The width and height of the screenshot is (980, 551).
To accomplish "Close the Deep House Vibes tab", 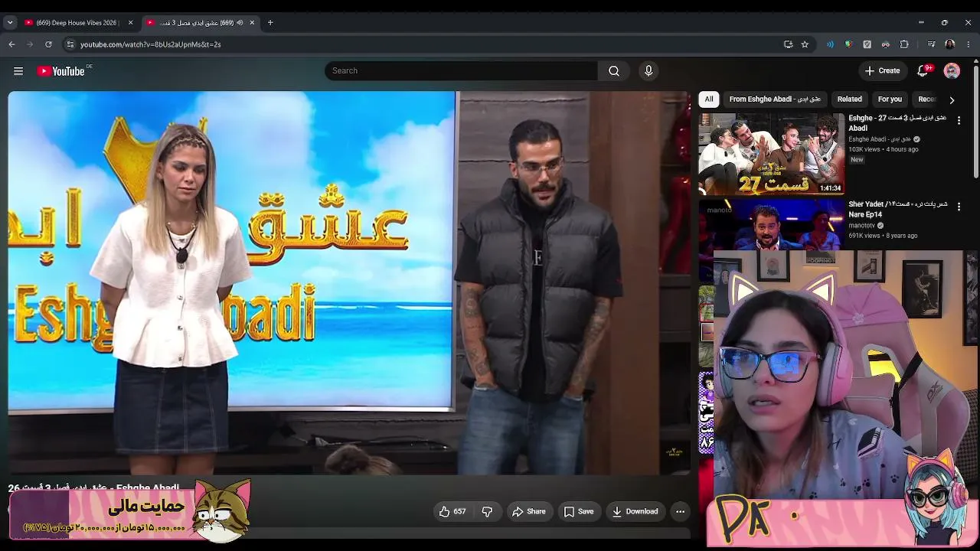I will pyautogui.click(x=130, y=23).
